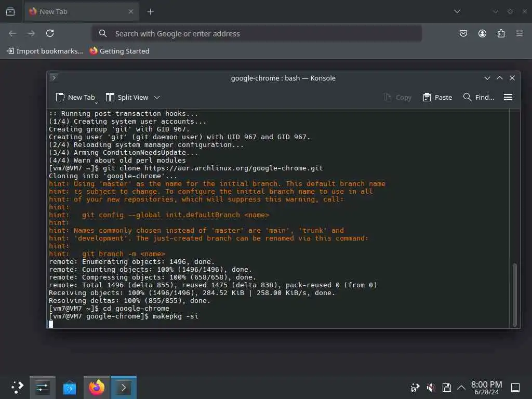The height and width of the screenshot is (399, 532).
Task: Open Konsole hamburger menu
Action: [x=508, y=97]
